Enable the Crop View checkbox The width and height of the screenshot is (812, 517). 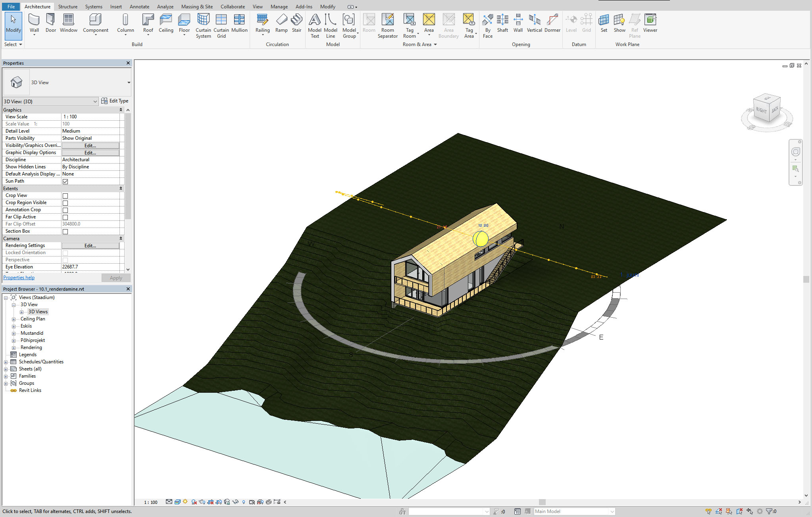tap(65, 196)
